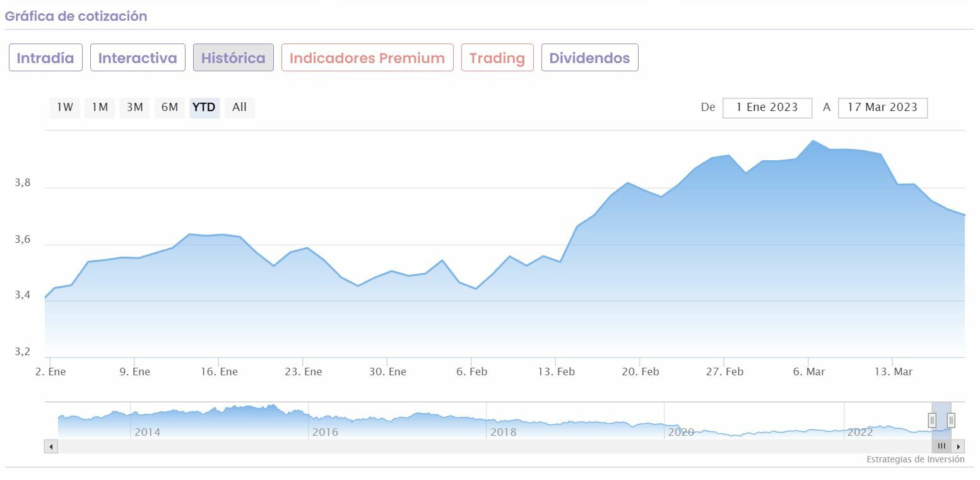Click the Estrategias de Inversión credits link
This screenshot has width=980, height=480.
pyautogui.click(x=915, y=459)
